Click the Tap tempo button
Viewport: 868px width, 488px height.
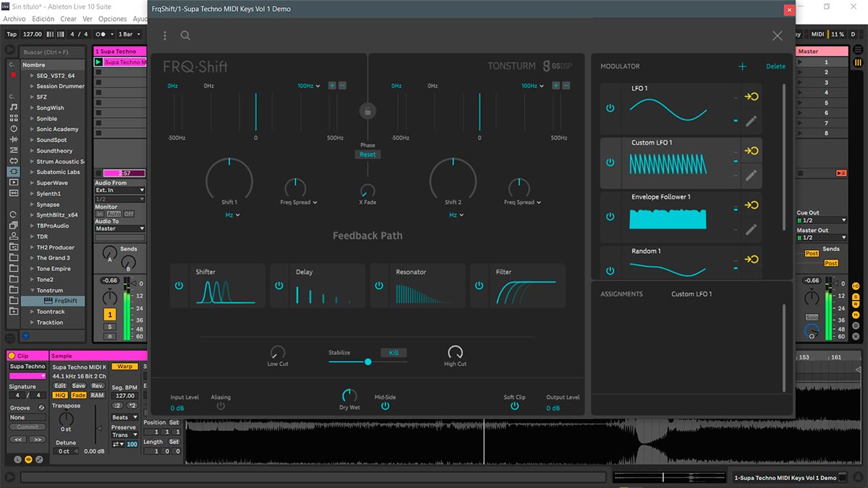pyautogui.click(x=12, y=34)
